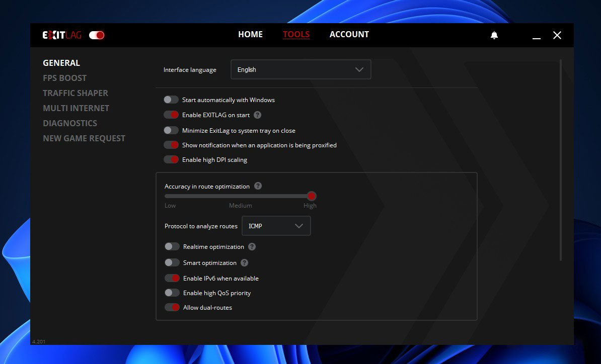Open the ACCOUNT tab
Viewport: 601px width, 364px height.
click(x=349, y=34)
